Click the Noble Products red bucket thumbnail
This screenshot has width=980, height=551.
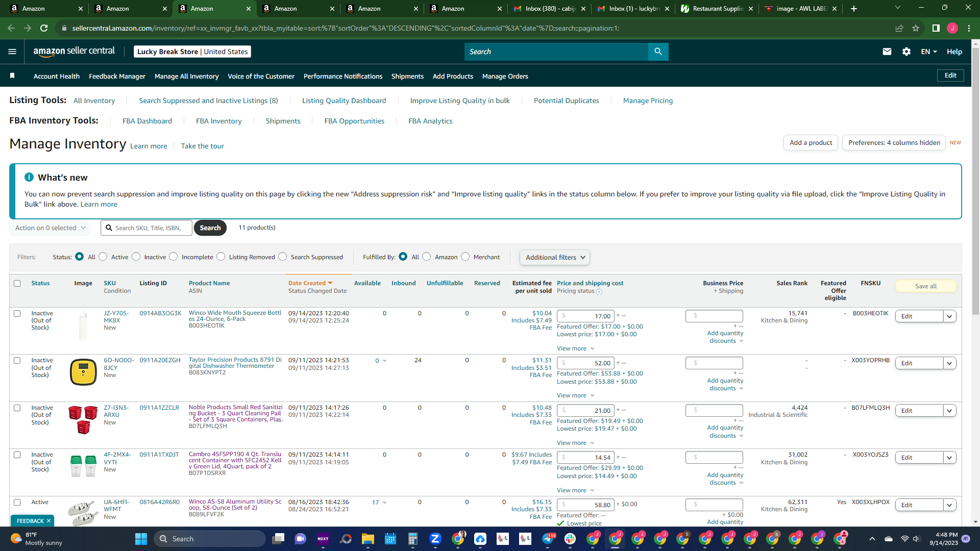click(83, 419)
